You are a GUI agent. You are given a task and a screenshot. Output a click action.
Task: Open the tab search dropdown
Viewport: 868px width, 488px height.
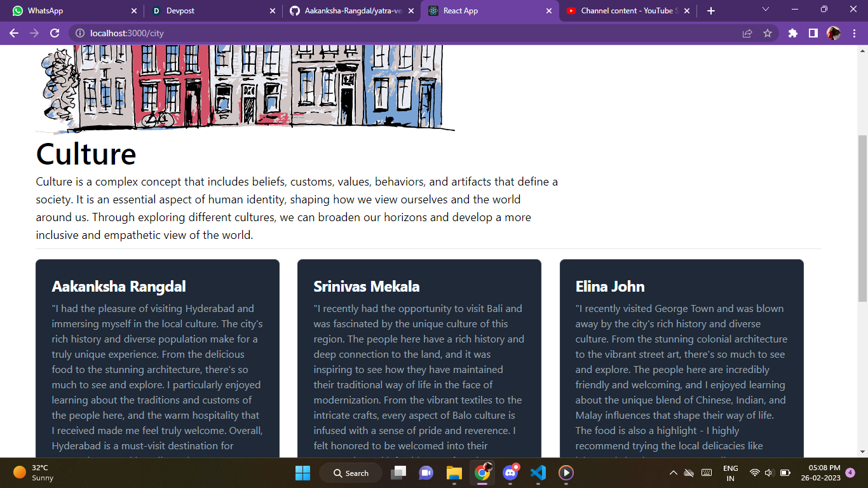(x=766, y=10)
